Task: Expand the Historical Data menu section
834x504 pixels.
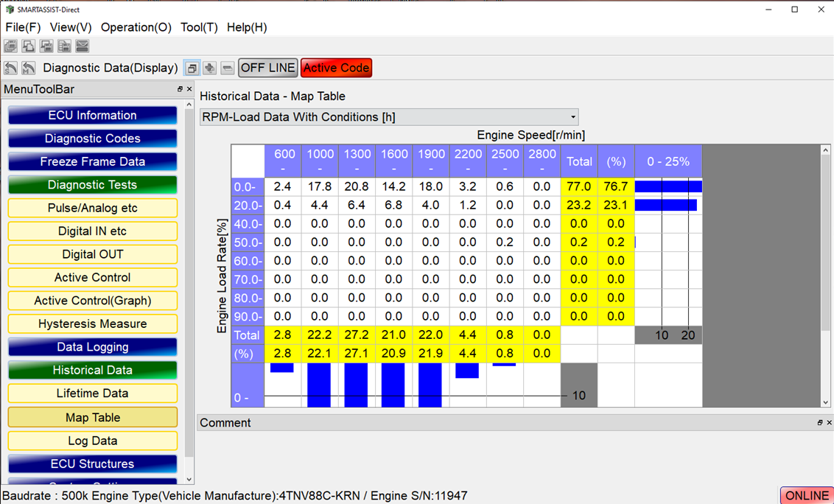Action: 92,370
